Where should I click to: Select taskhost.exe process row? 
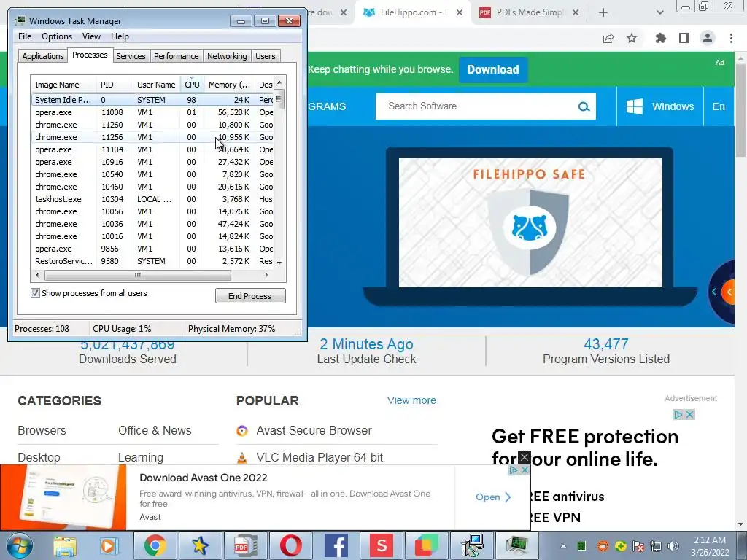[152, 199]
